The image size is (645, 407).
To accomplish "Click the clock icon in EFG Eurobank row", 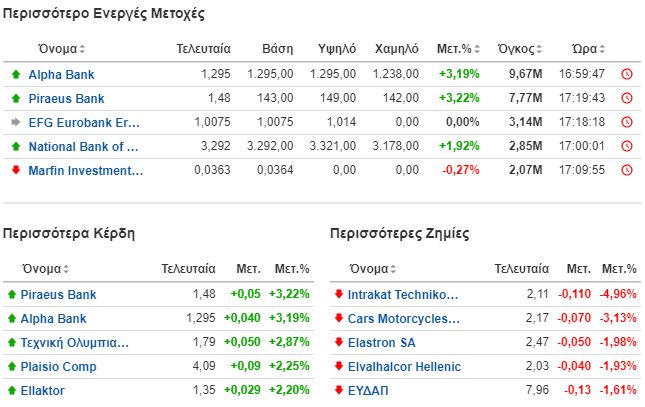I will pos(627,122).
